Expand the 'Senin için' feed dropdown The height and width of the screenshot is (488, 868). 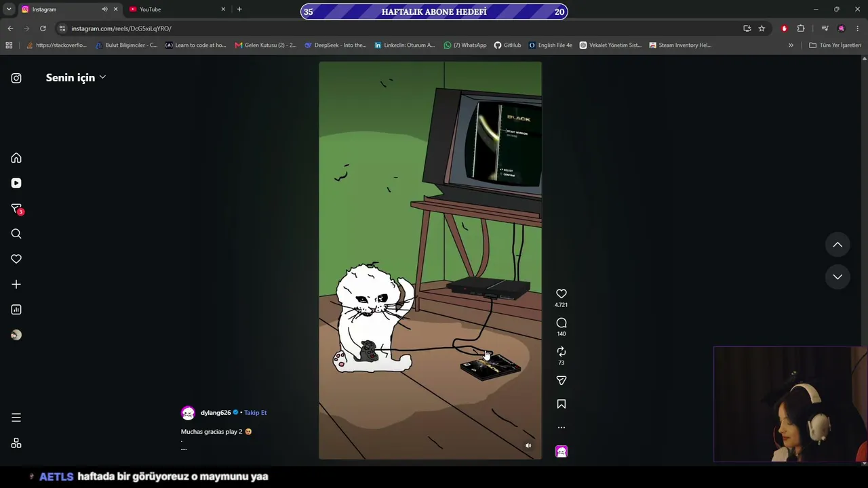coord(76,77)
